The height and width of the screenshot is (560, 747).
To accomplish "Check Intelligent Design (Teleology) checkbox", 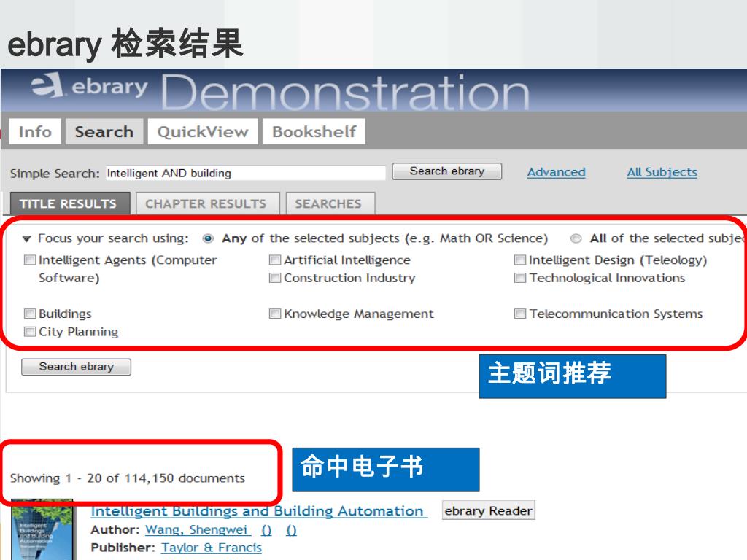I will click(519, 260).
